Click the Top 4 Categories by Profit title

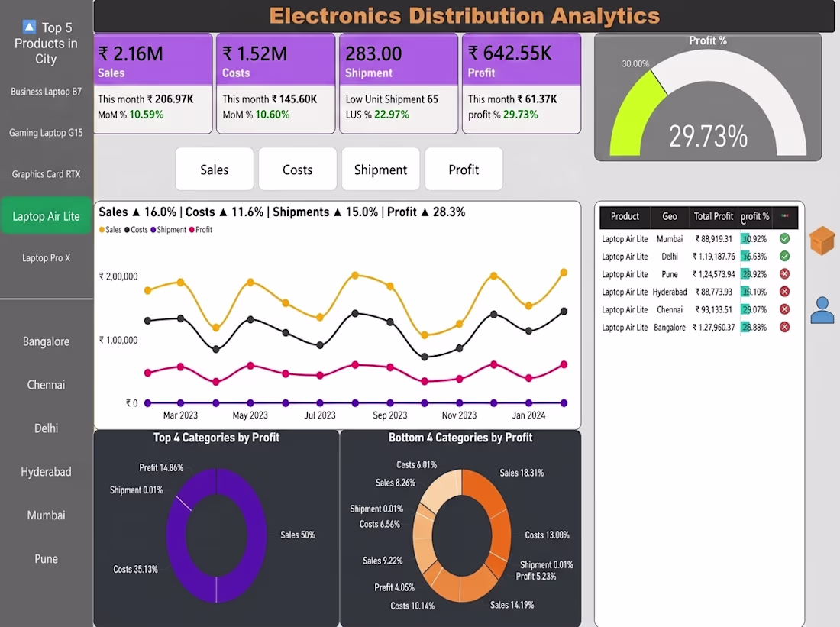(216, 438)
